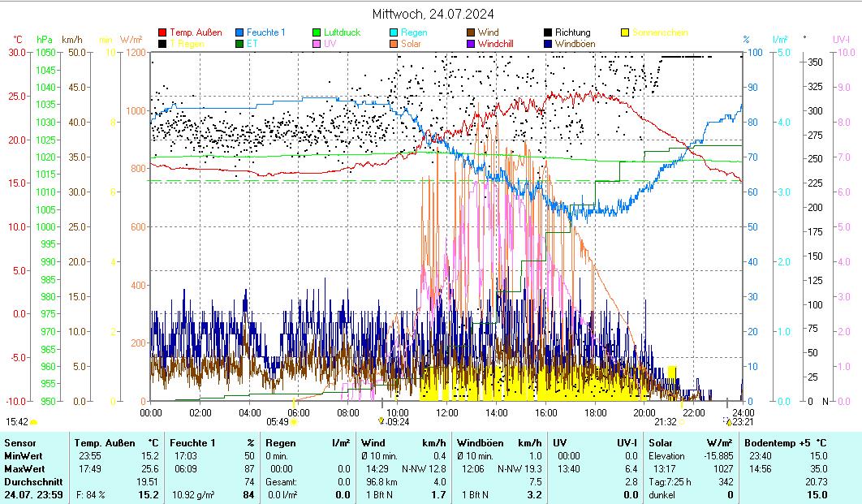Click the blue Feuchte 1 legend square

point(239,33)
